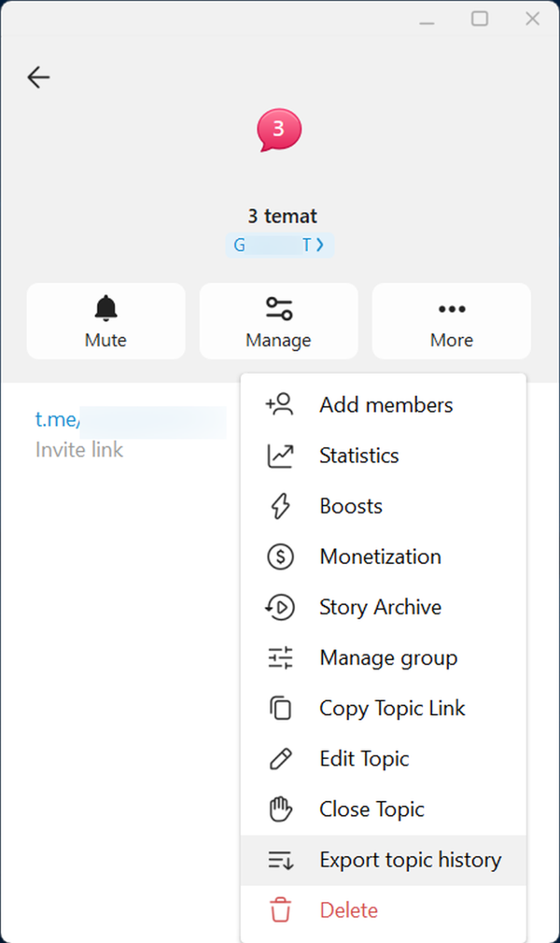
Task: Click the Edit Topic pencil icon
Action: [x=280, y=759]
